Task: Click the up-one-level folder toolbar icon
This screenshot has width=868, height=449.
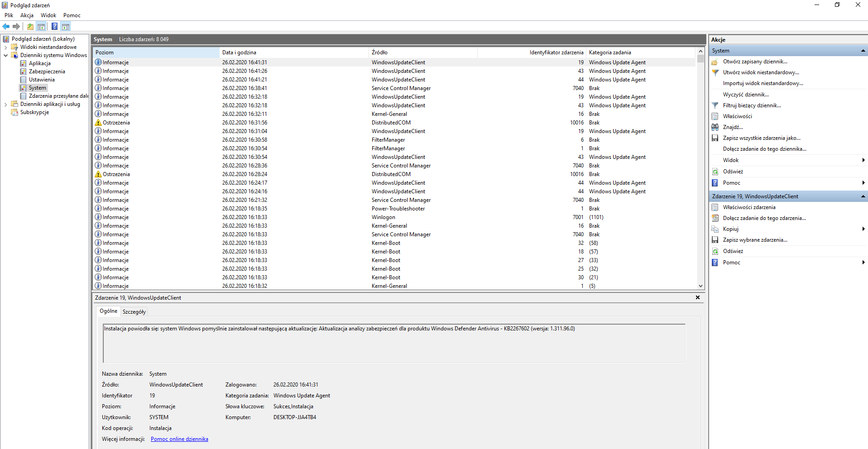Action: coord(30,26)
